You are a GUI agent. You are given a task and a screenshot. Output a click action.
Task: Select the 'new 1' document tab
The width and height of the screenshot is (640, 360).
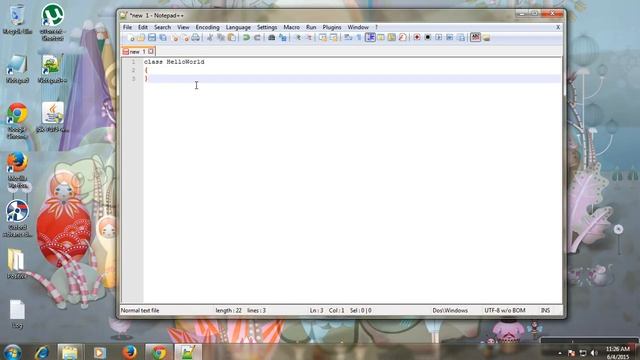pyautogui.click(x=138, y=51)
